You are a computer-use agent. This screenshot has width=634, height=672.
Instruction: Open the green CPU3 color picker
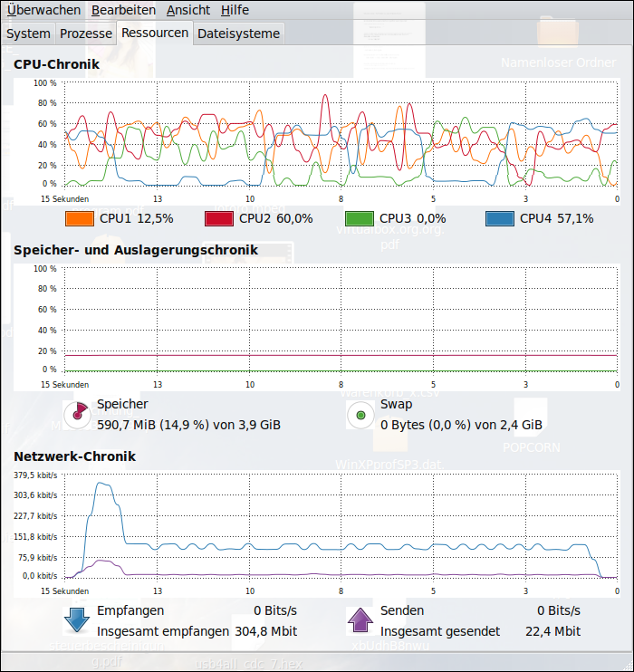(360, 218)
